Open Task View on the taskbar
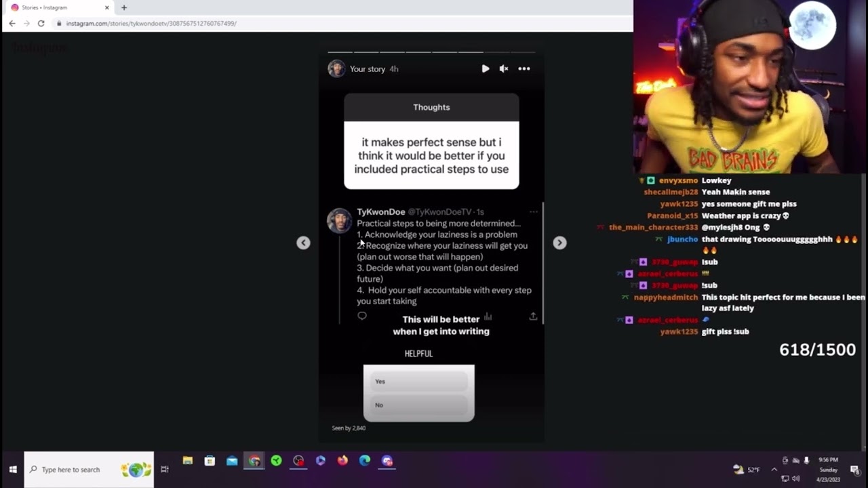The height and width of the screenshot is (488, 868). tap(165, 469)
